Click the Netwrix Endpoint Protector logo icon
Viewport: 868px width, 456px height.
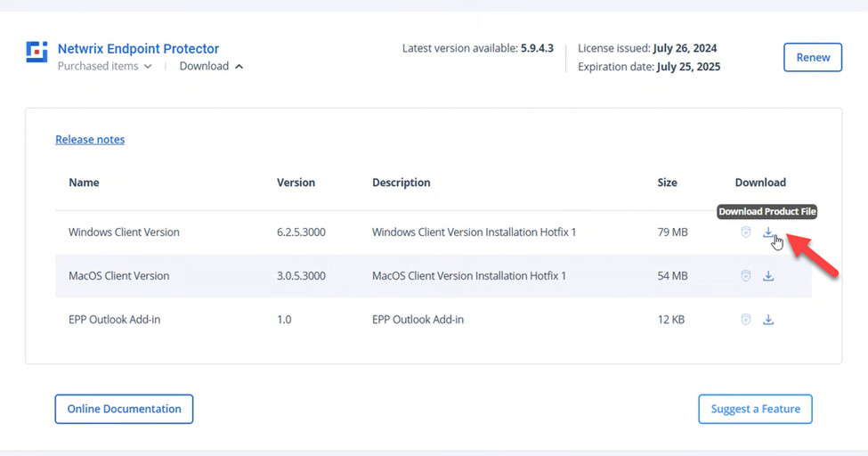pyautogui.click(x=37, y=52)
